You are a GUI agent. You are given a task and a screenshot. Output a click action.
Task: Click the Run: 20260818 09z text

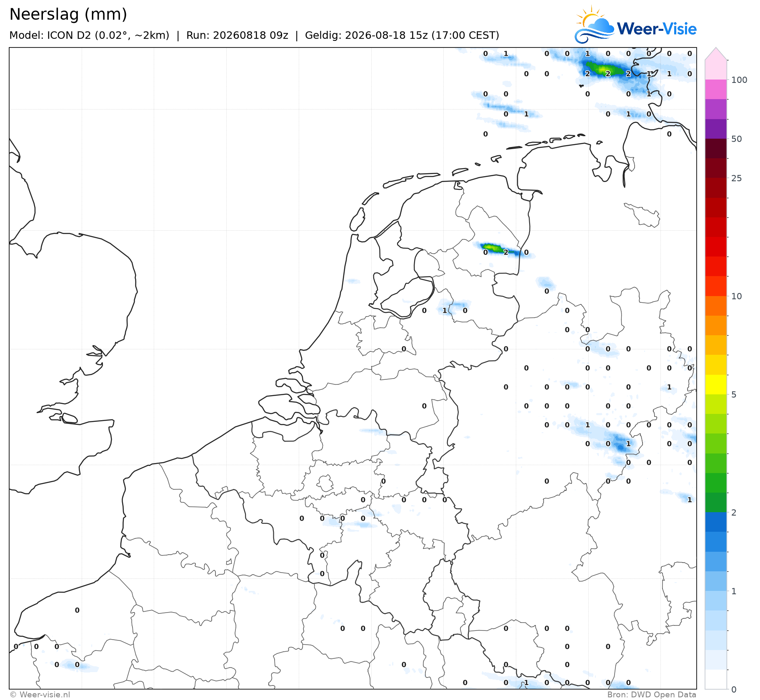click(x=237, y=35)
